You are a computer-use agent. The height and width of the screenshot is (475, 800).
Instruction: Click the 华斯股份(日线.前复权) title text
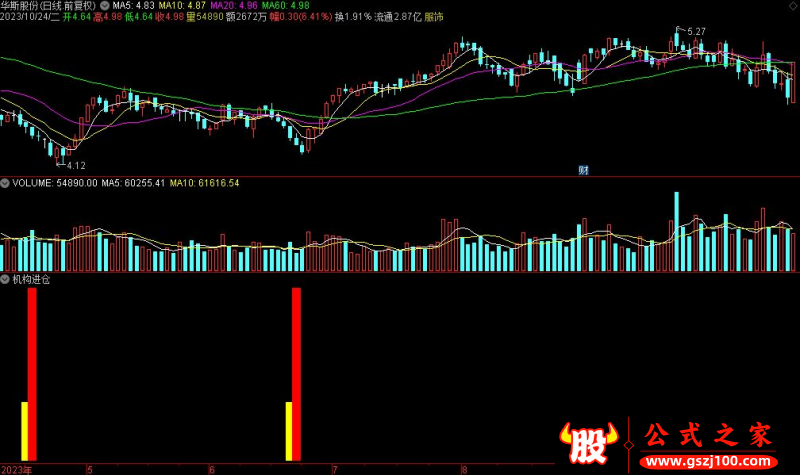(48, 6)
